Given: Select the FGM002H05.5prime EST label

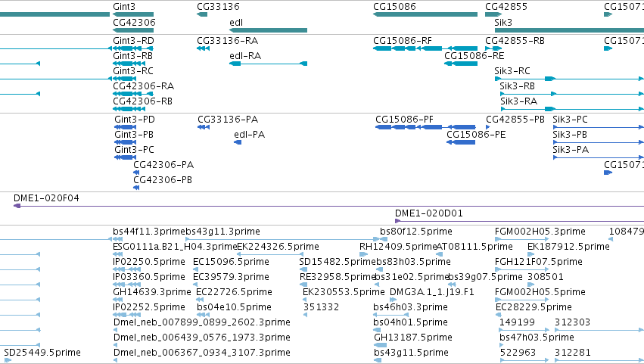Looking at the screenshot, I should click(x=540, y=293).
